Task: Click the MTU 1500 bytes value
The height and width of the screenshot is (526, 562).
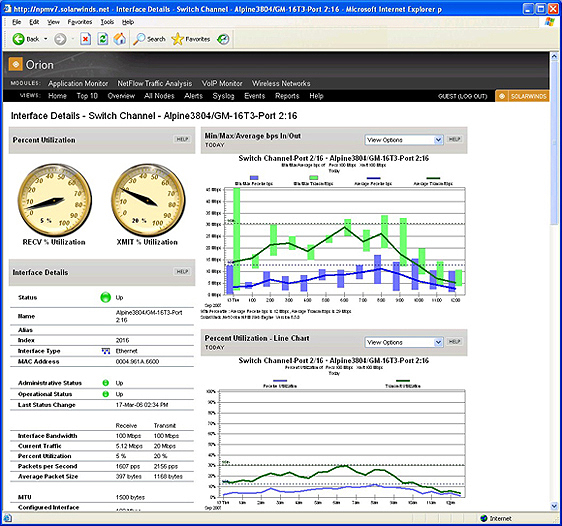Action: click(x=130, y=497)
